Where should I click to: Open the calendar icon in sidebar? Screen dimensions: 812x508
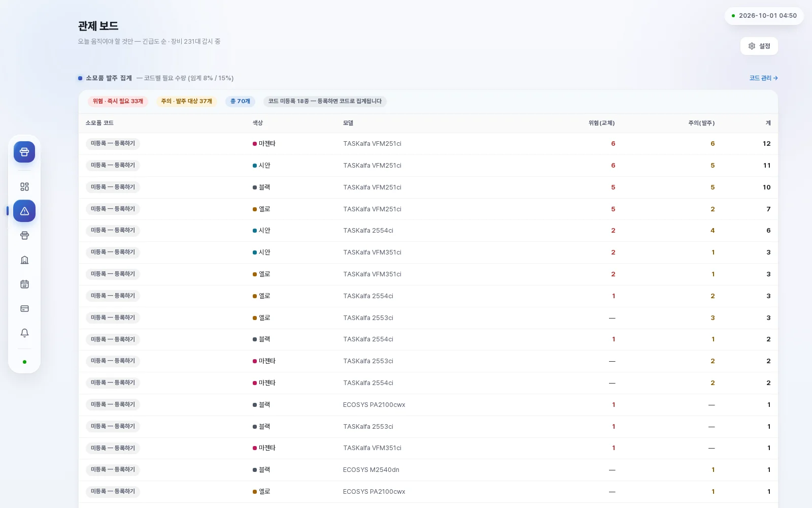[x=24, y=284]
